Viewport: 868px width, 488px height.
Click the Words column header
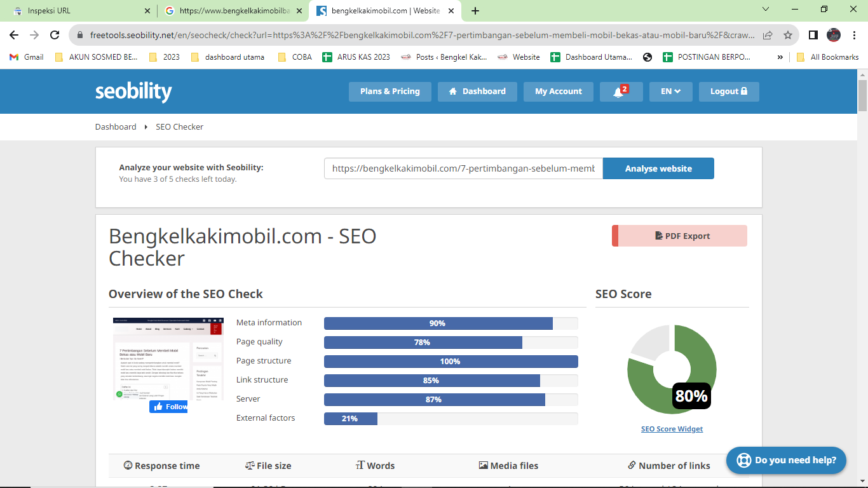[375, 466]
